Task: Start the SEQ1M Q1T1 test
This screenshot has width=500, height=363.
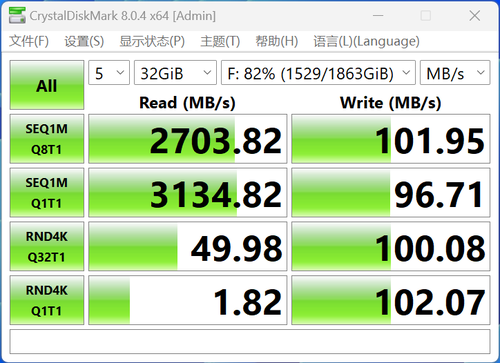Action: click(47, 193)
